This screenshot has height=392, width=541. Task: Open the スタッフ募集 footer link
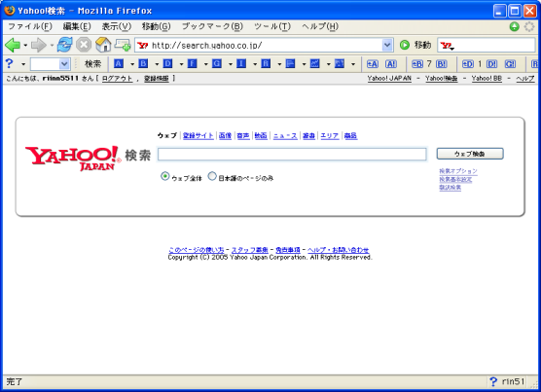click(x=250, y=250)
